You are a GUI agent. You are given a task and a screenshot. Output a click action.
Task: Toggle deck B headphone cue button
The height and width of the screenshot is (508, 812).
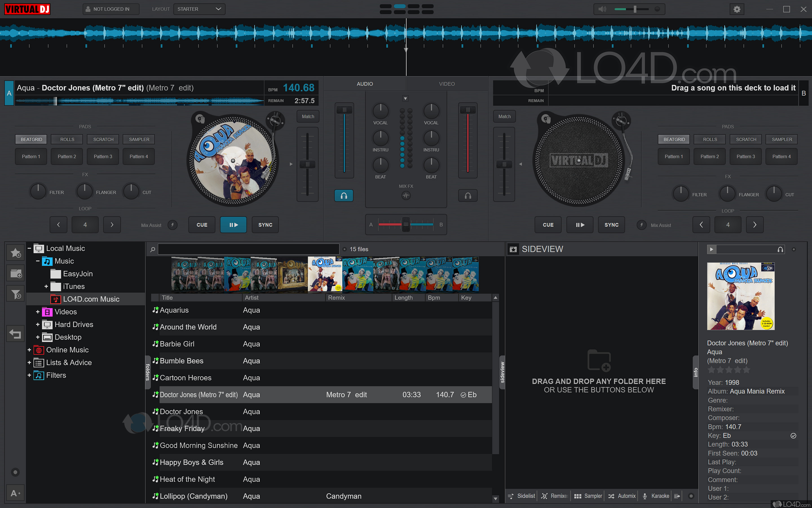pos(468,196)
